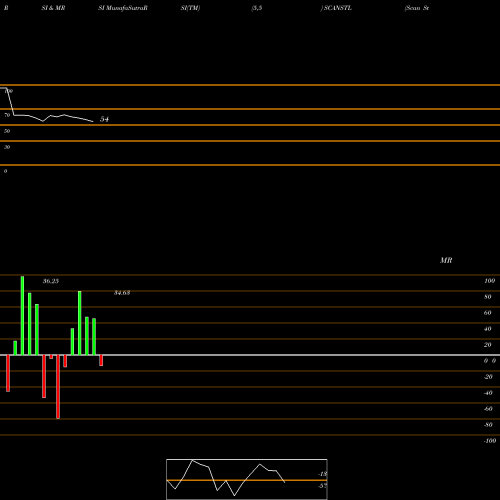500x500 pixels.
Task: Click the SI MunafaSutraR header text
Action: [123, 8]
